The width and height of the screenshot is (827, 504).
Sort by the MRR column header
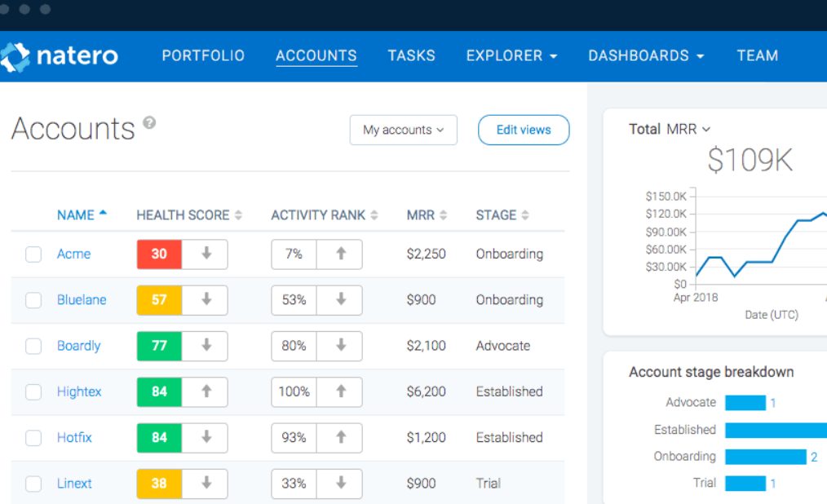[x=420, y=215]
